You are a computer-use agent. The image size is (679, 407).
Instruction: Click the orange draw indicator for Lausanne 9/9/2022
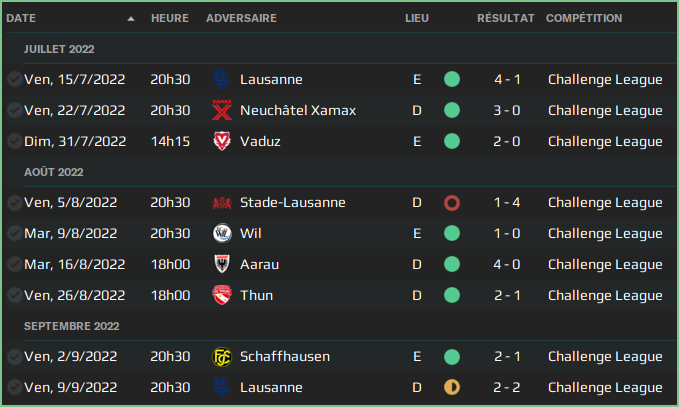pyautogui.click(x=452, y=388)
